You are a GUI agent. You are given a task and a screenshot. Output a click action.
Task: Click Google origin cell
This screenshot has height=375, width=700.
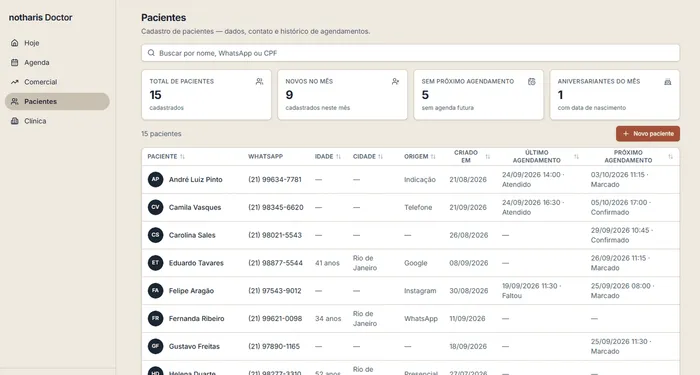pyautogui.click(x=416, y=263)
